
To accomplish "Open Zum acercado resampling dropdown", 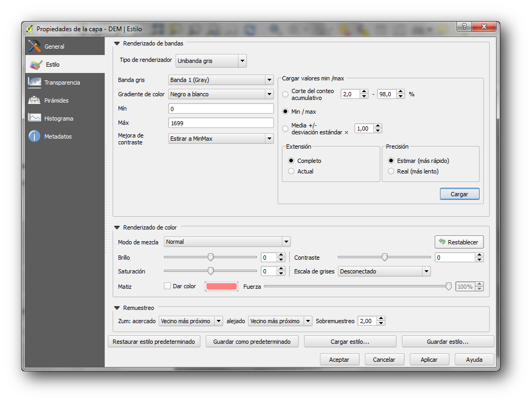I will pyautogui.click(x=190, y=321).
